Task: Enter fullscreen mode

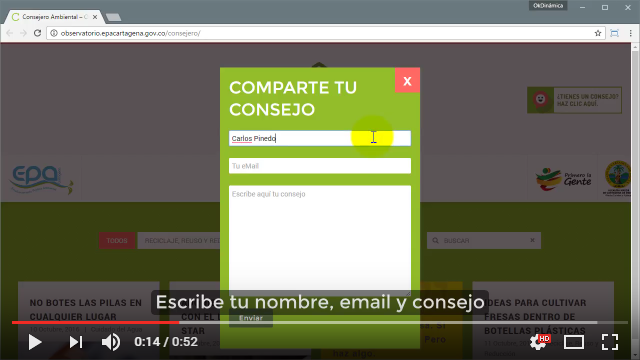Action: (x=610, y=342)
